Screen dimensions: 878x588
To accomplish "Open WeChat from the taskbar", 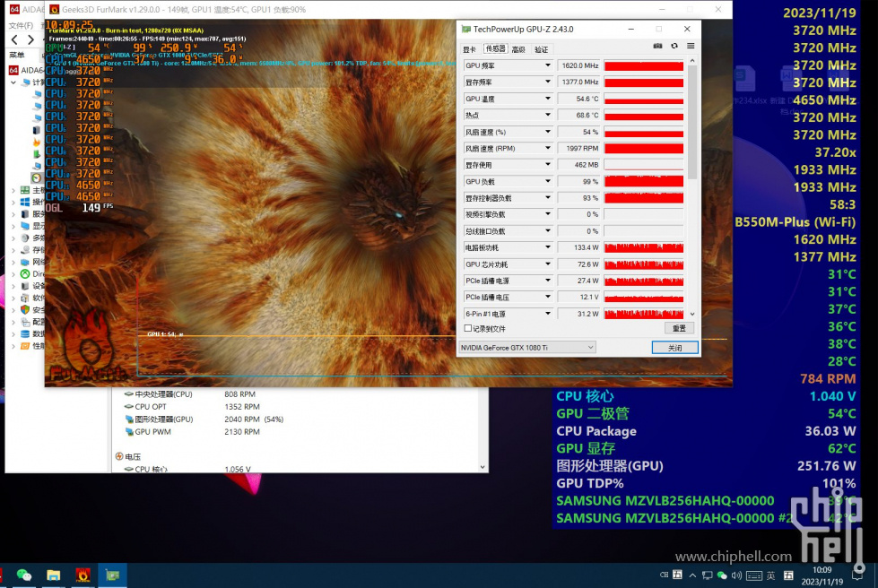I will [24, 575].
